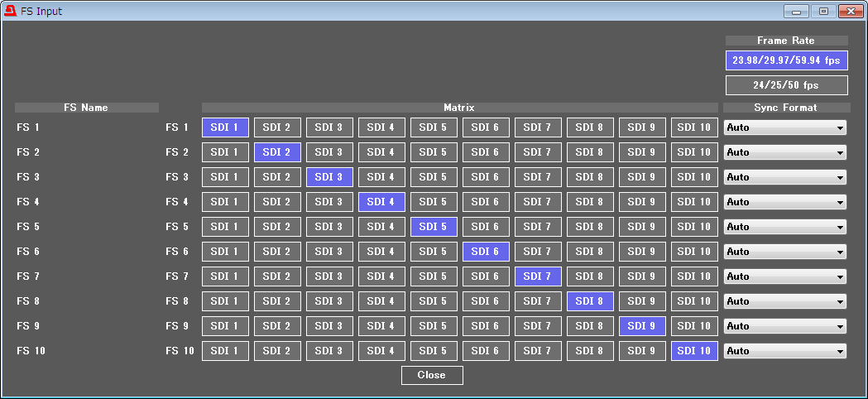Viewport: 868px width, 399px height.
Task: Select SDI 4 in FS 8 row
Action: point(381,301)
